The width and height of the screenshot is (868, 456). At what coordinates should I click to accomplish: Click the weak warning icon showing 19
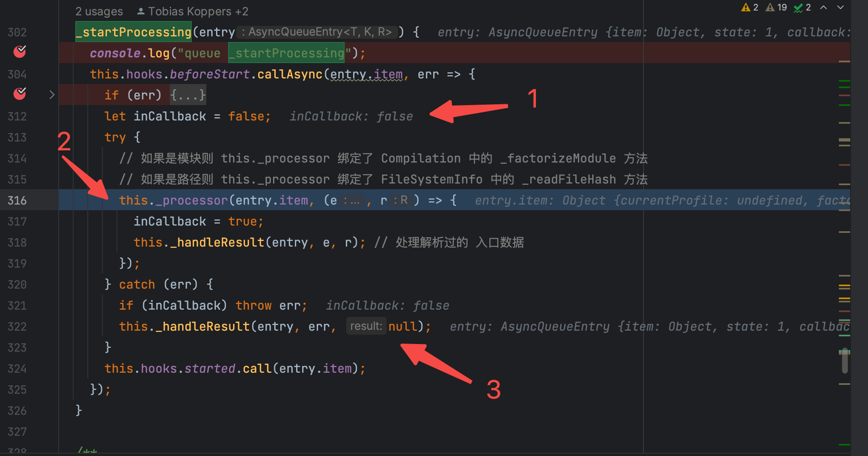770,7
